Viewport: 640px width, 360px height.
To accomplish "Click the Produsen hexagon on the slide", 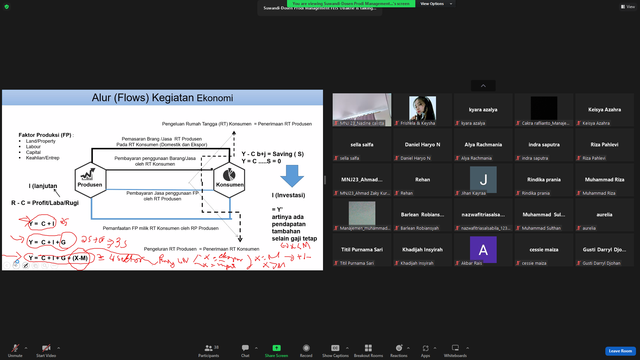I will click(x=90, y=180).
